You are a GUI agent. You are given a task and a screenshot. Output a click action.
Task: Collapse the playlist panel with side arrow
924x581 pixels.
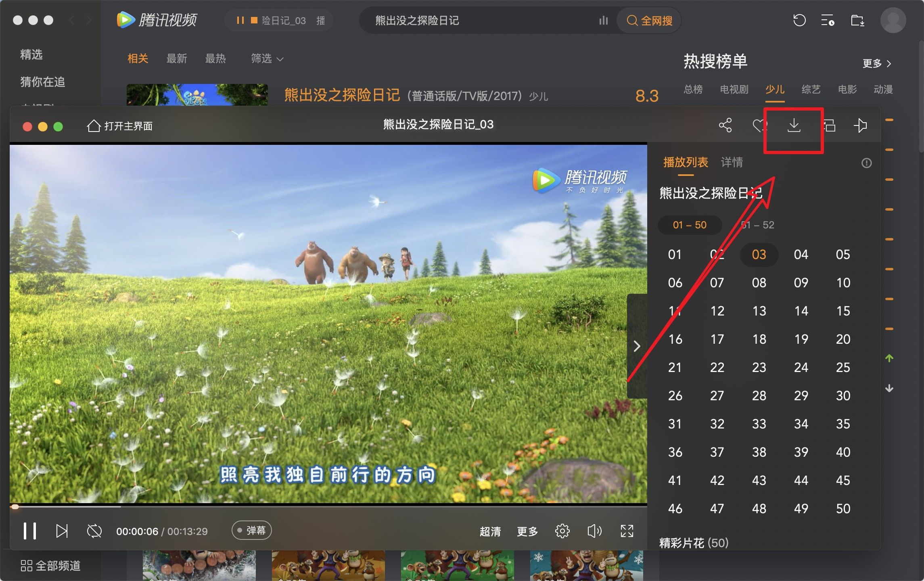(637, 346)
